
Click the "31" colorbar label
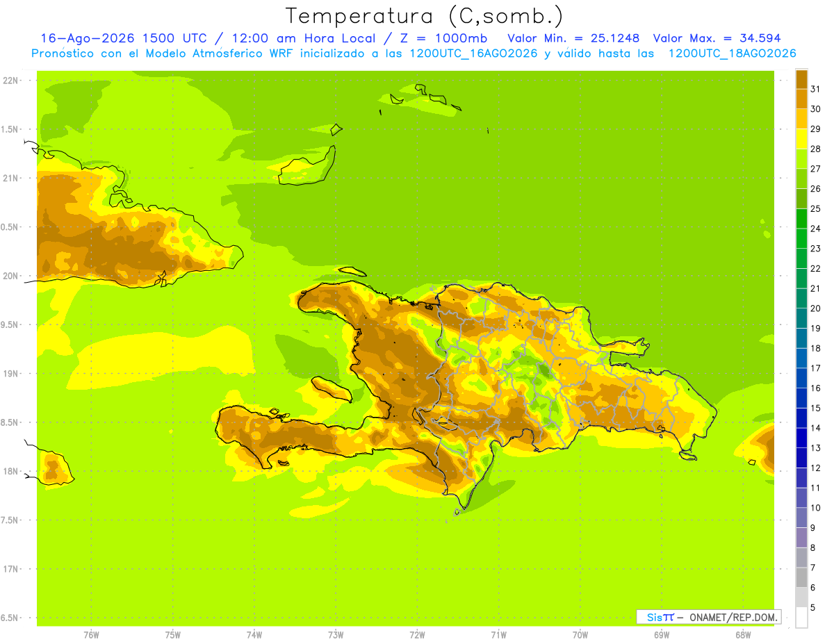pyautogui.click(x=815, y=89)
